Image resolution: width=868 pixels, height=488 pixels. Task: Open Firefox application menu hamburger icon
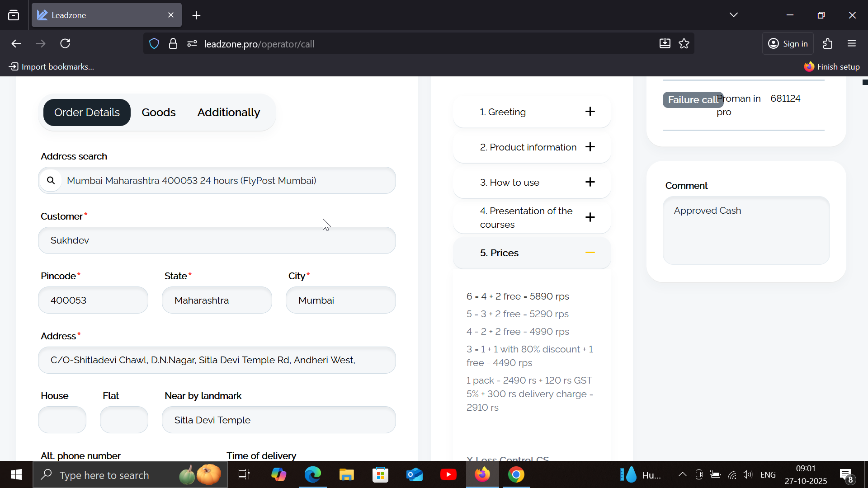[x=852, y=44]
